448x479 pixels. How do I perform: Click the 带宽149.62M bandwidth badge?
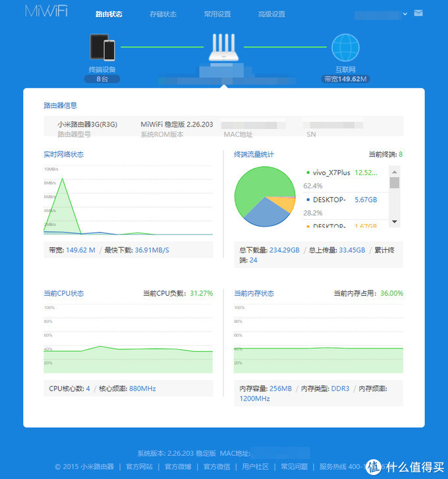tap(345, 79)
